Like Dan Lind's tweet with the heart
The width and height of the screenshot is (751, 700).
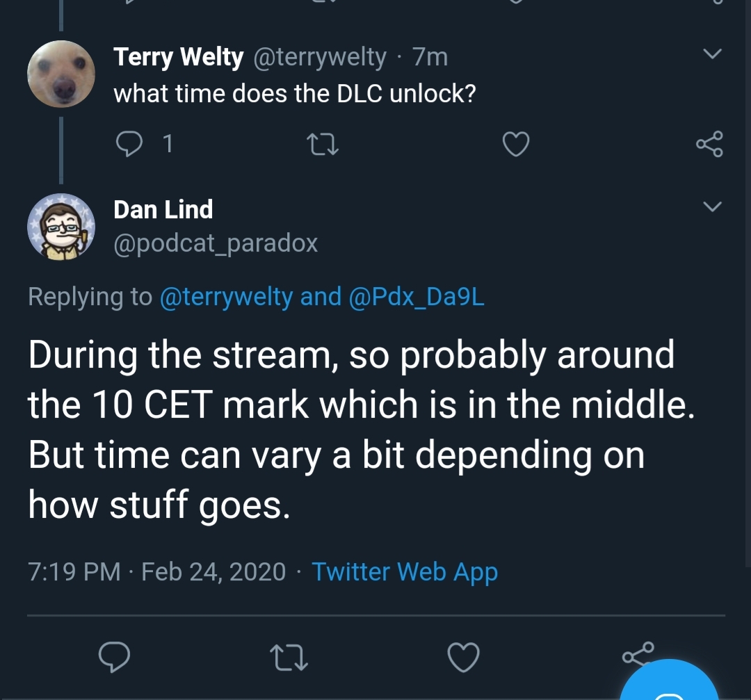click(x=464, y=657)
